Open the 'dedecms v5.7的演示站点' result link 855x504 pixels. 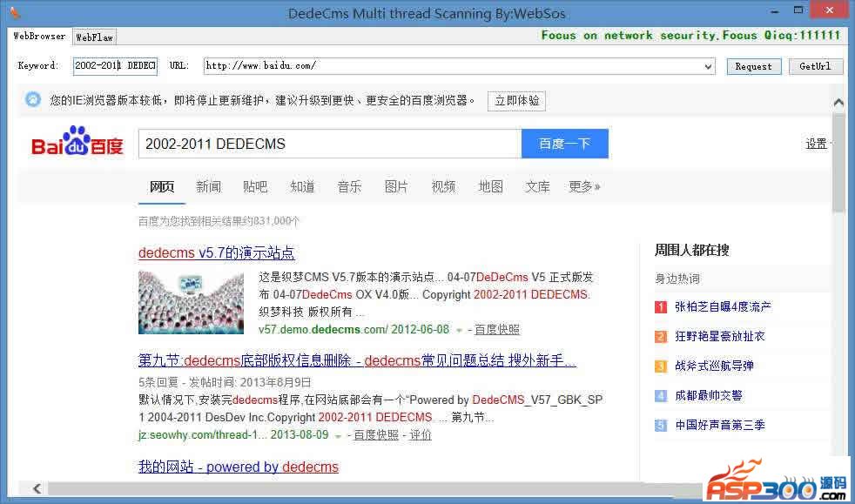tap(216, 253)
